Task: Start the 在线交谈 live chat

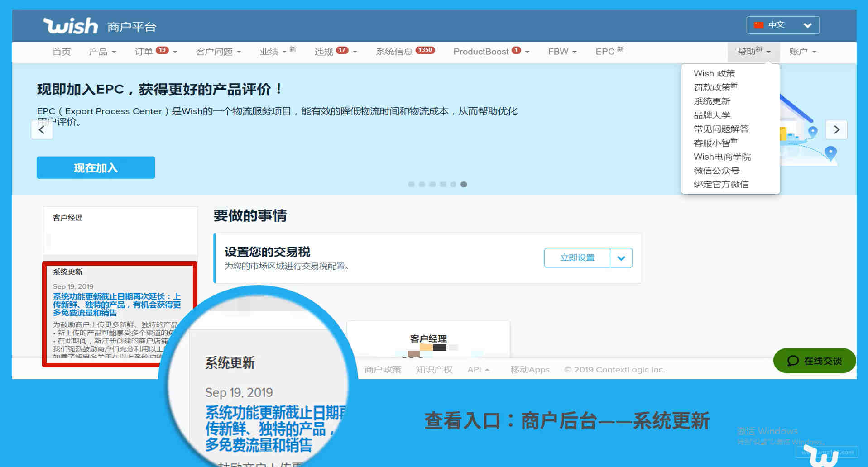Action: [x=815, y=361]
